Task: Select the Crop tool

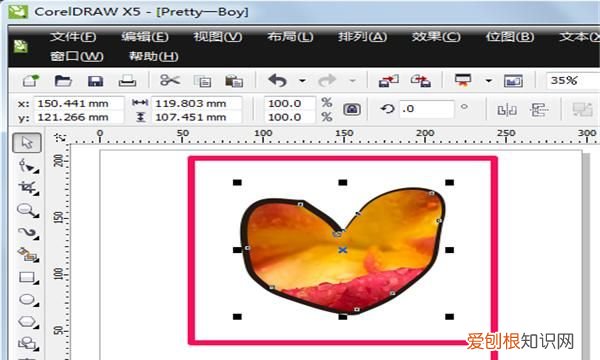Action: tap(28, 188)
